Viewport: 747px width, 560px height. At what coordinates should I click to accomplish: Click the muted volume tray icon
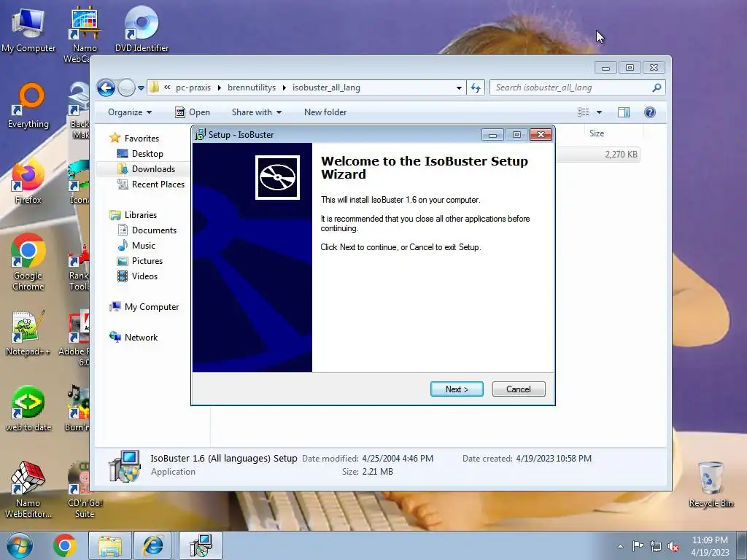coord(673,546)
